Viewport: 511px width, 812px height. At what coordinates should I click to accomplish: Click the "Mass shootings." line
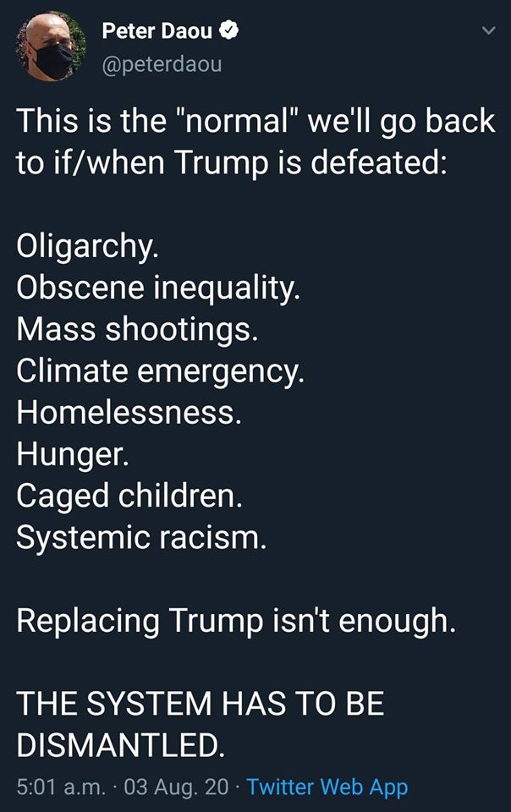136,329
